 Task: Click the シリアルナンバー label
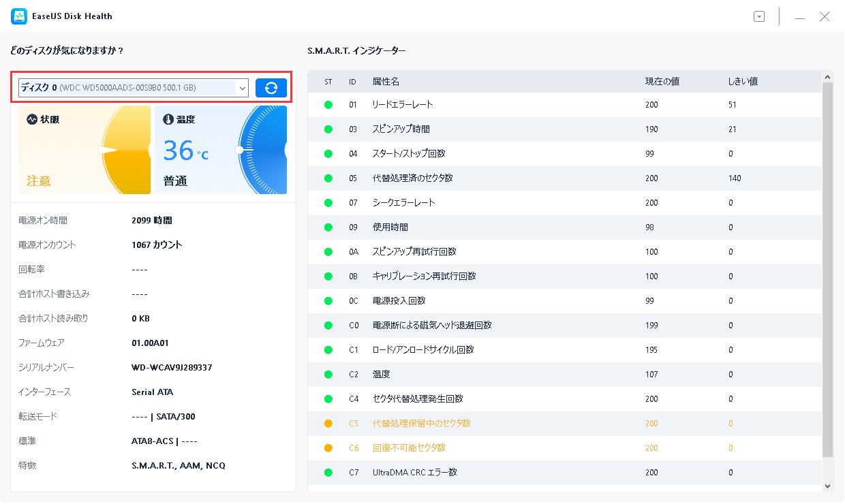click(46, 368)
